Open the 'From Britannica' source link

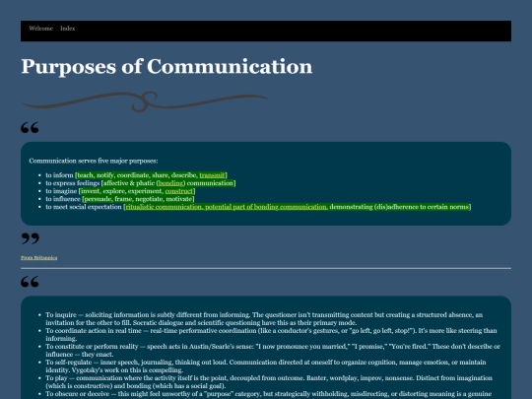39,258
